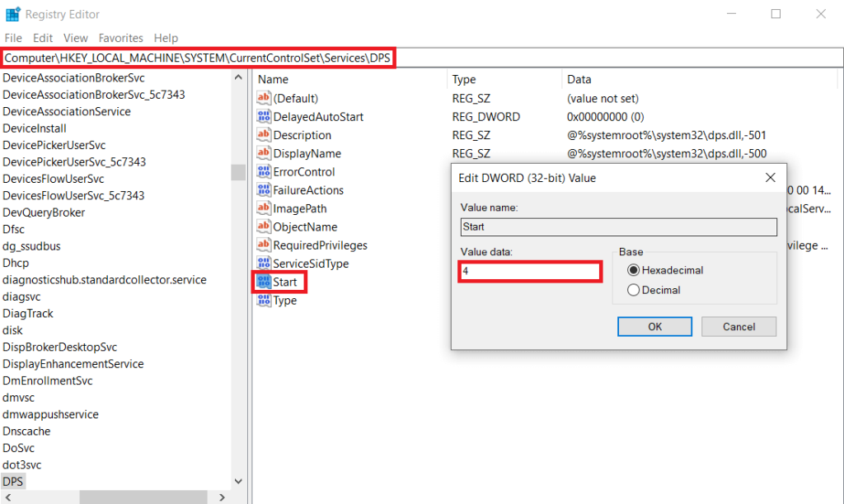The image size is (844, 504).
Task: Select the DispBrokerDesktopSvc key
Action: [x=59, y=347]
